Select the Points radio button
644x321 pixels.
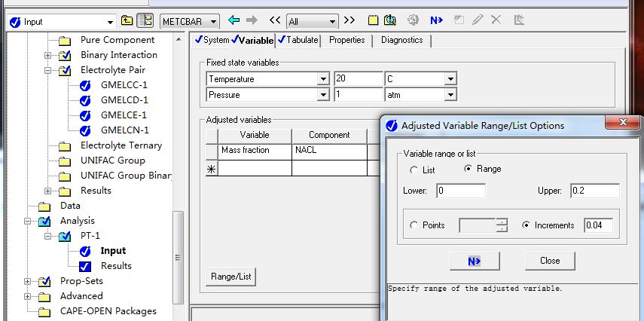(x=414, y=225)
